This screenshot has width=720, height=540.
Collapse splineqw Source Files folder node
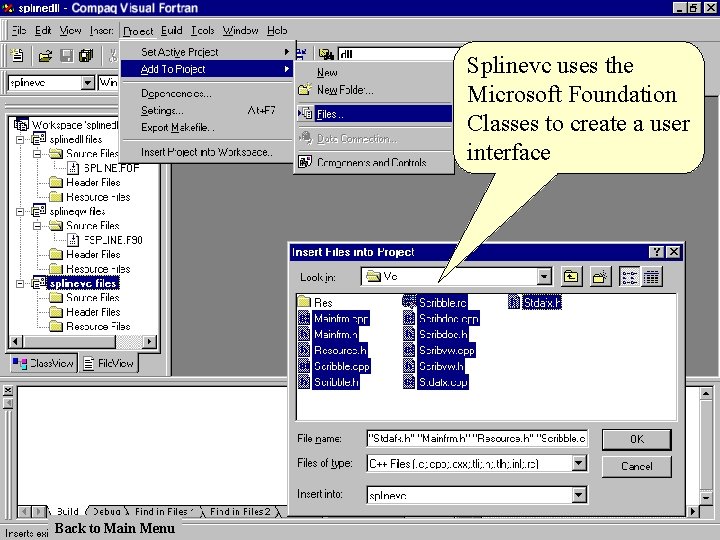(37, 225)
